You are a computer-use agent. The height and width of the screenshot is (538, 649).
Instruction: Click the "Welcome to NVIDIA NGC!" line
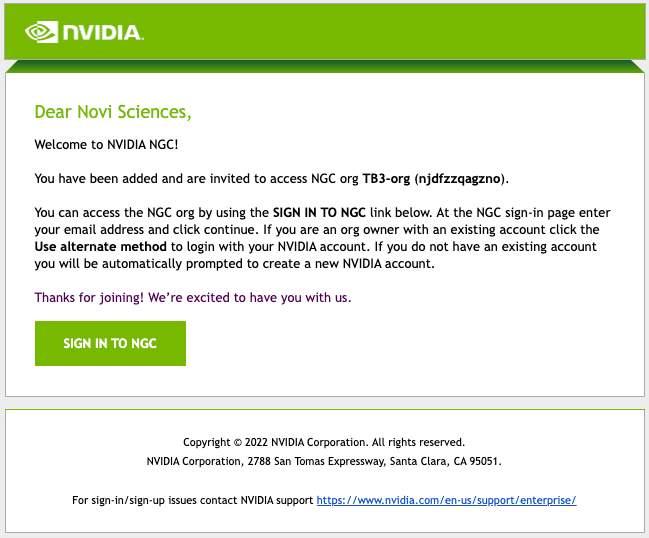point(106,145)
